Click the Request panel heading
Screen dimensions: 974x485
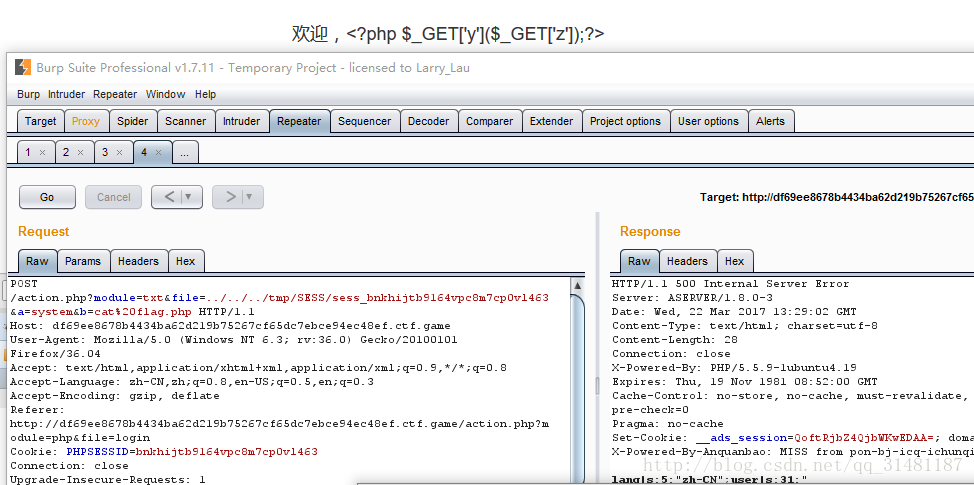click(43, 232)
